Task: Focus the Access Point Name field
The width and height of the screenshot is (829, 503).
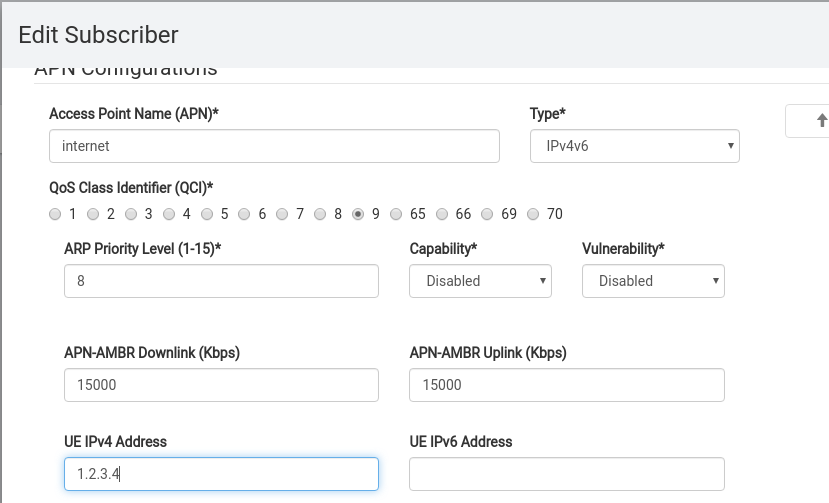Action: (274, 146)
